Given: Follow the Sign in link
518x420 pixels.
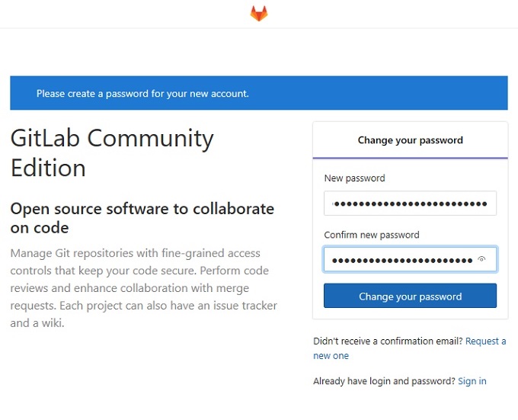Looking at the screenshot, I should (472, 381).
